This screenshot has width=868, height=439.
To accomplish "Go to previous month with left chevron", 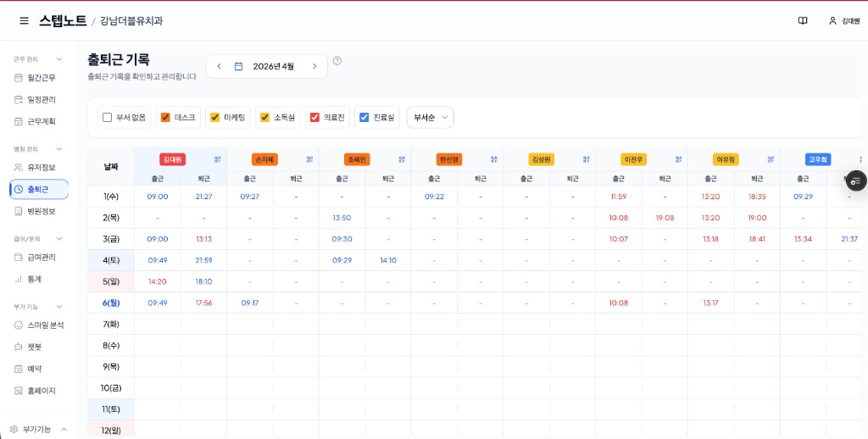I will (220, 66).
